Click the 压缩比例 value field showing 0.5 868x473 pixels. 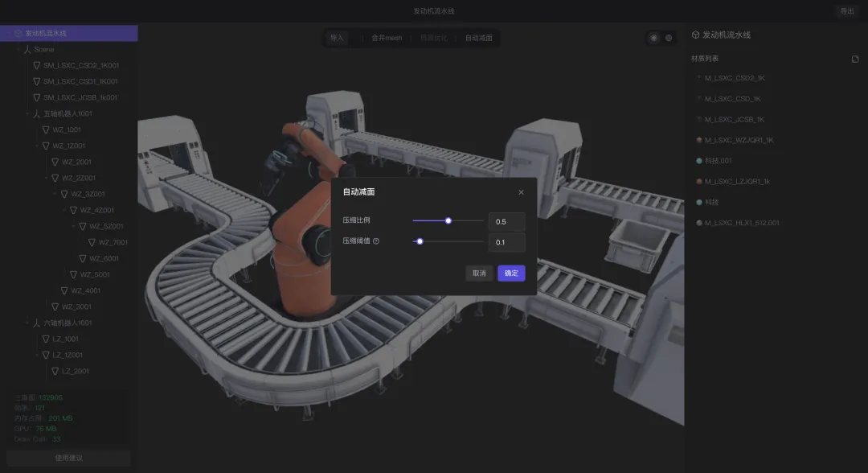506,221
